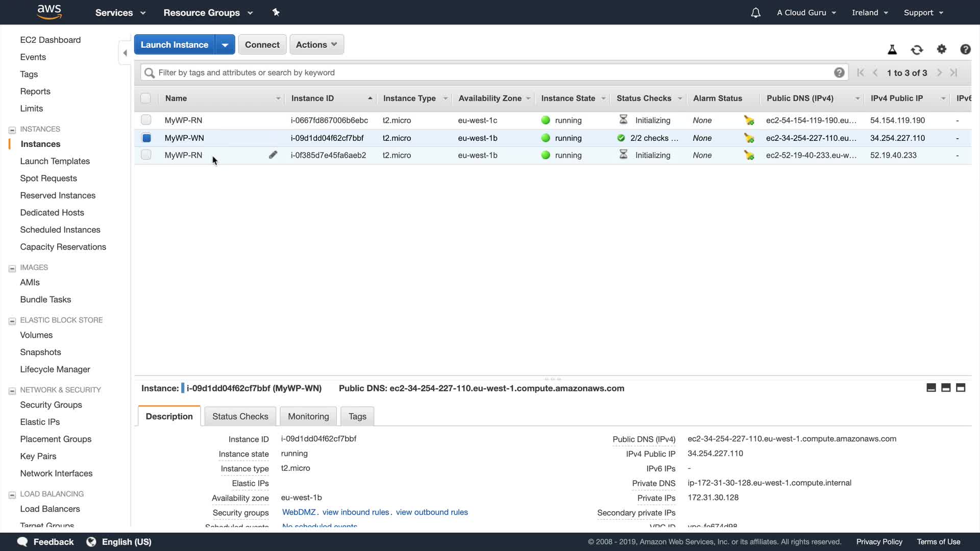Expand the Launch Instance arrow dropdown
This screenshot has width=980, height=551.
[x=225, y=45]
